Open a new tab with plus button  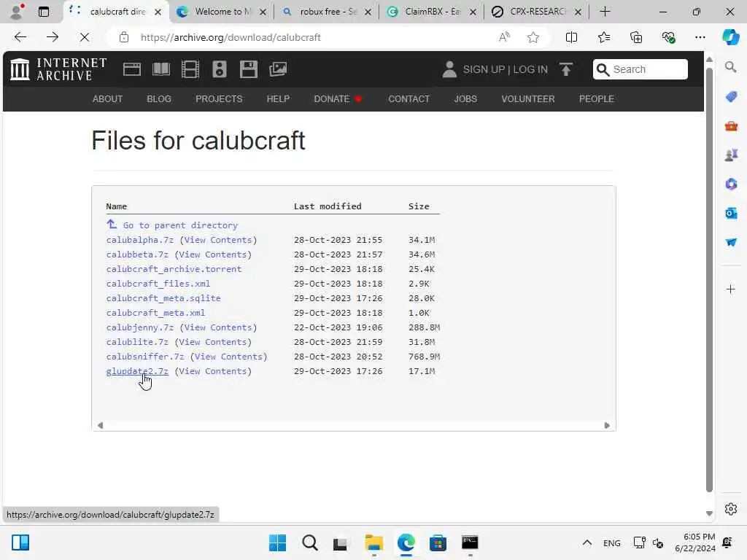pyautogui.click(x=605, y=12)
